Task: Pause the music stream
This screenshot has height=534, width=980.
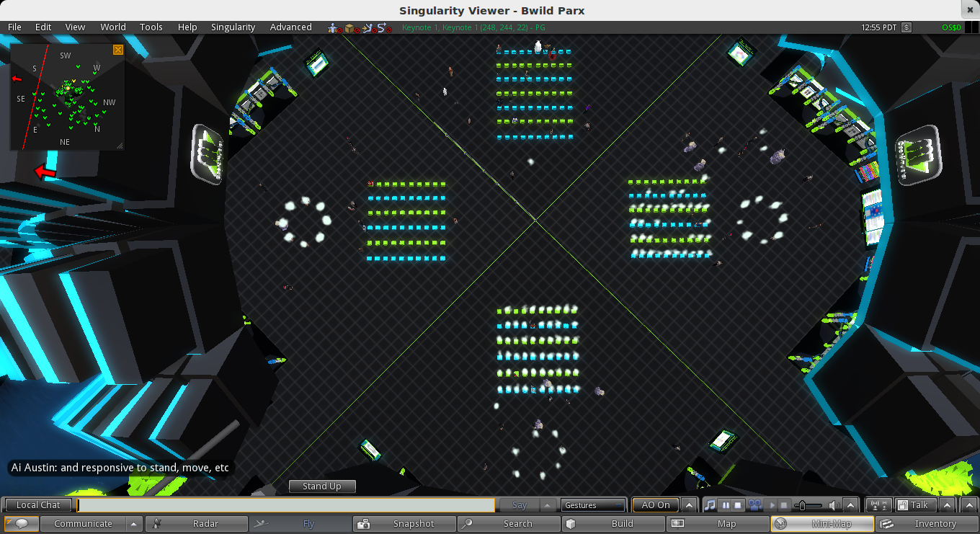Action: [x=725, y=505]
